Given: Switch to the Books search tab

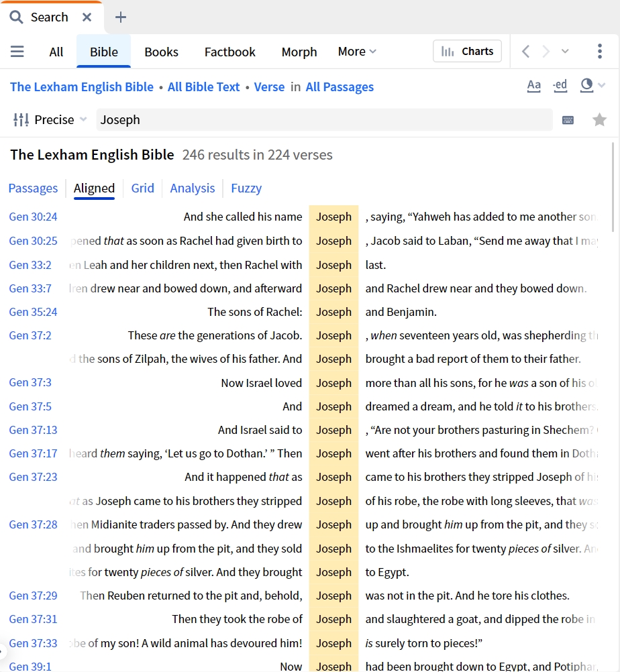Looking at the screenshot, I should click(161, 52).
